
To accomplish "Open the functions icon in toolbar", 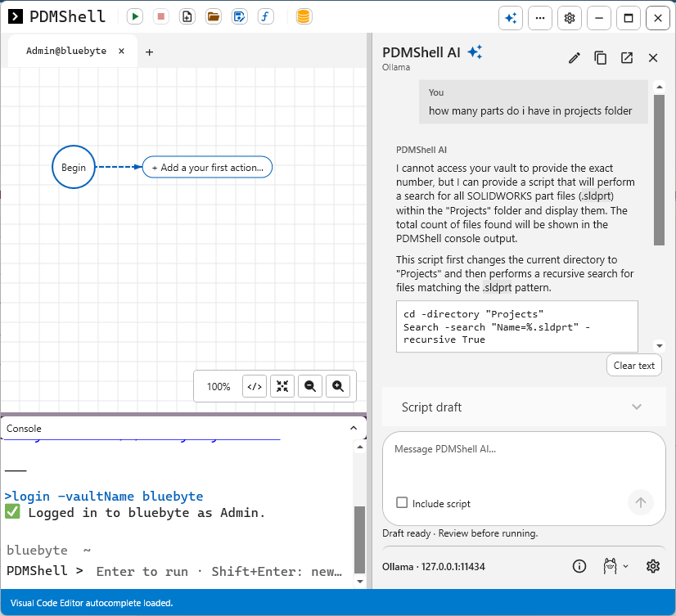I will [265, 17].
